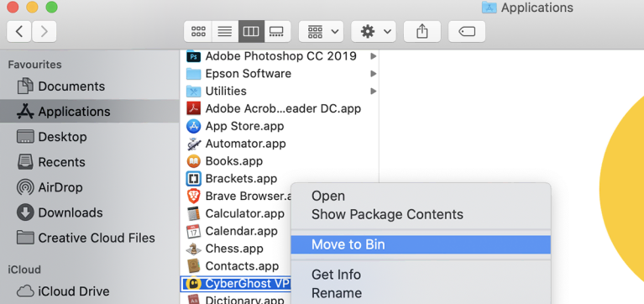Switch to list view in toolbar
Image resolution: width=644 pixels, height=304 pixels.
coord(225,32)
